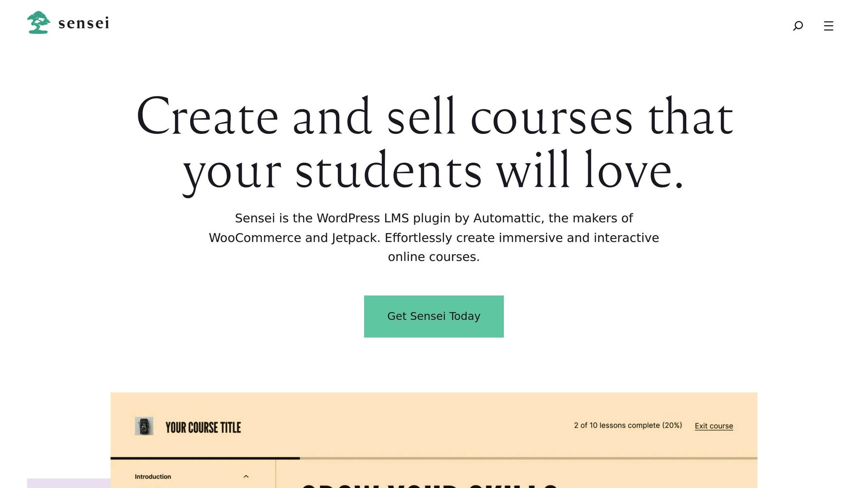Collapse the Introduction module chevron

tap(246, 477)
